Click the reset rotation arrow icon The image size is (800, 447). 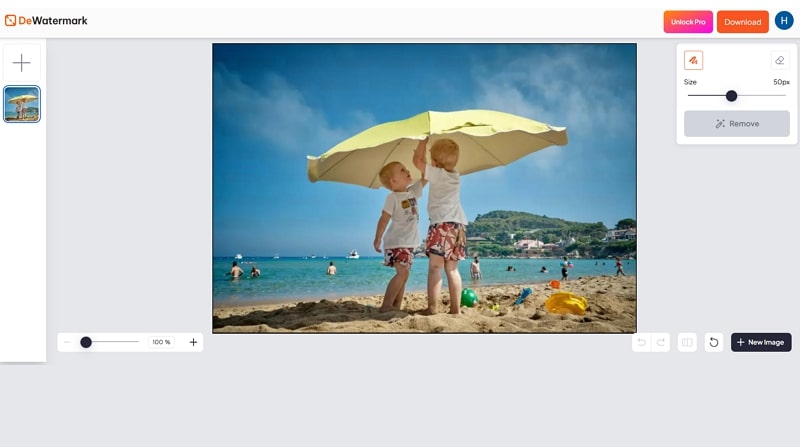pyautogui.click(x=714, y=342)
